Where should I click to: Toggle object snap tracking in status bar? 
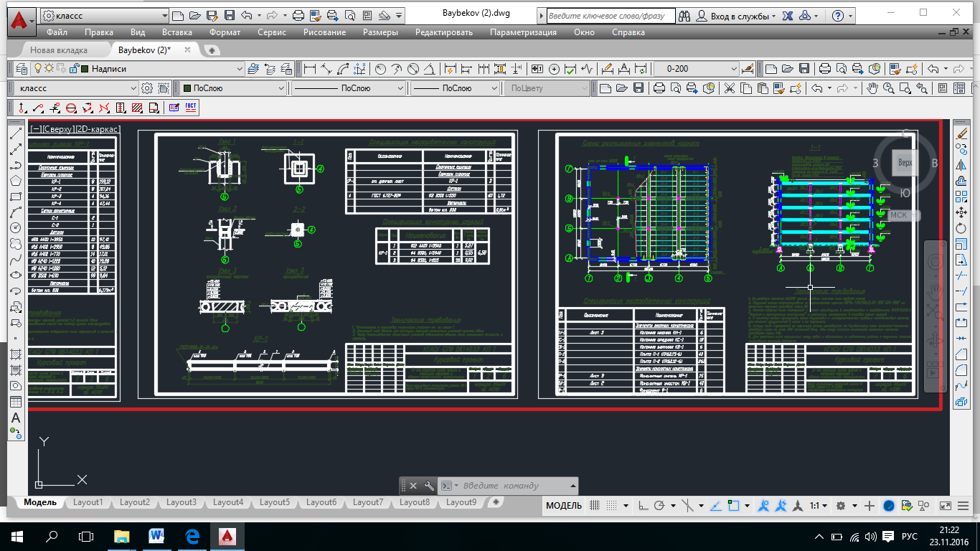pyautogui.click(x=715, y=506)
